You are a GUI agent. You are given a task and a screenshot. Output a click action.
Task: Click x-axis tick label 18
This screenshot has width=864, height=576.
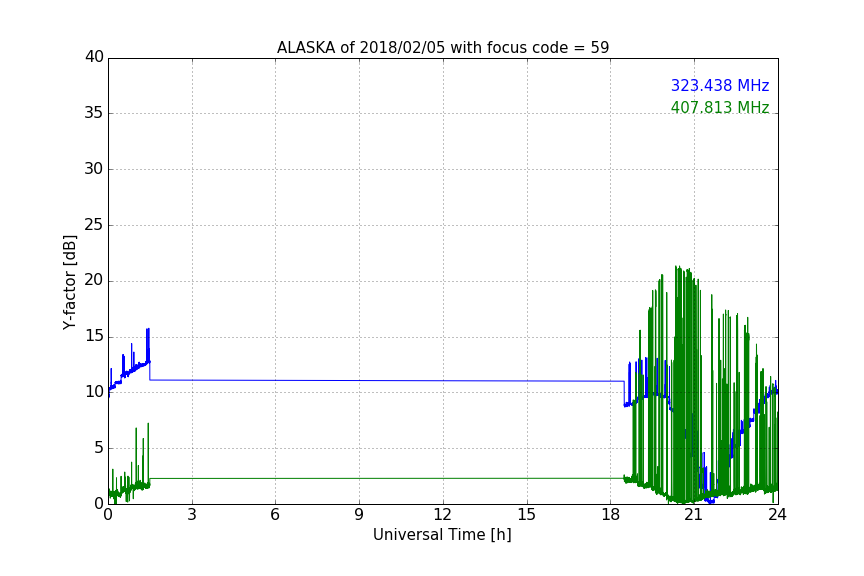[x=610, y=515]
